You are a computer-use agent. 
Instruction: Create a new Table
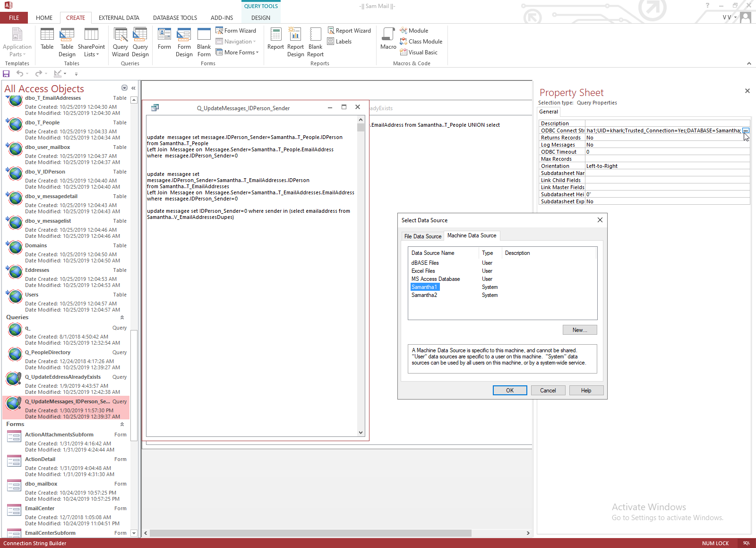tap(47, 39)
